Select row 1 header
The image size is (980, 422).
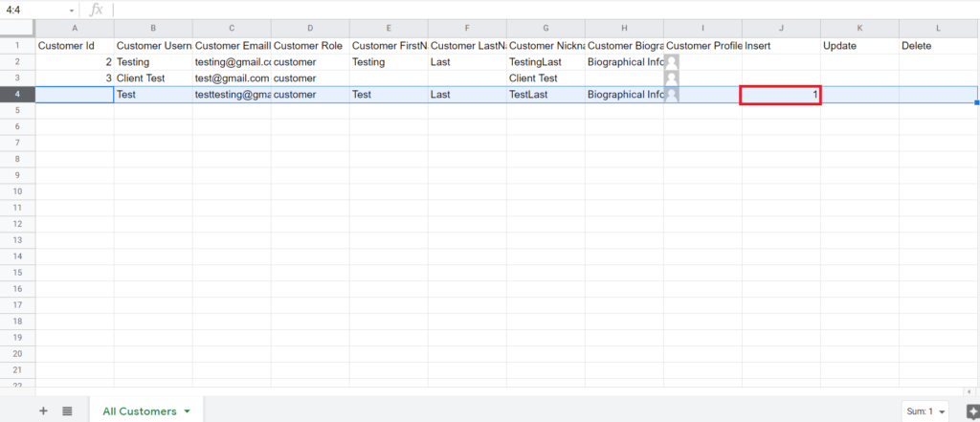click(17, 46)
